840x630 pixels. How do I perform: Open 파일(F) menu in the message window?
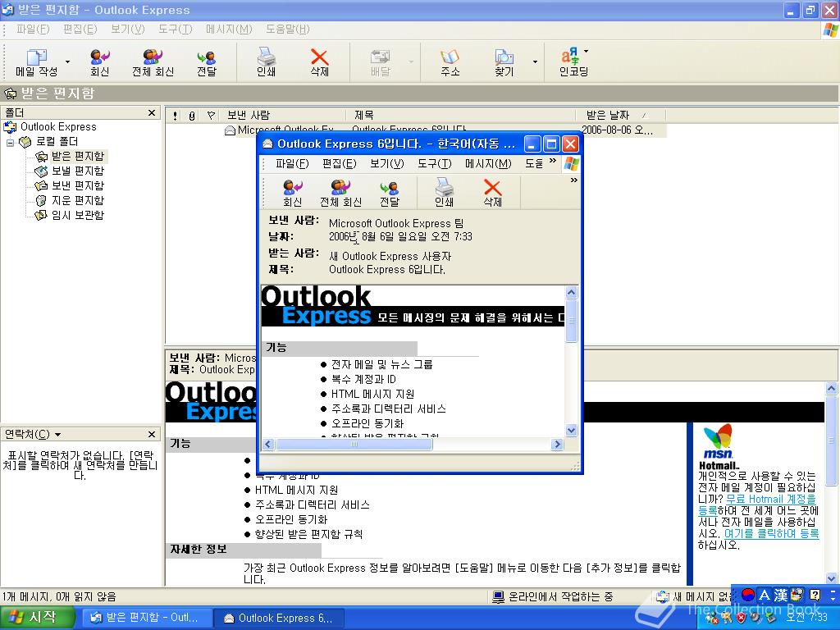292,163
